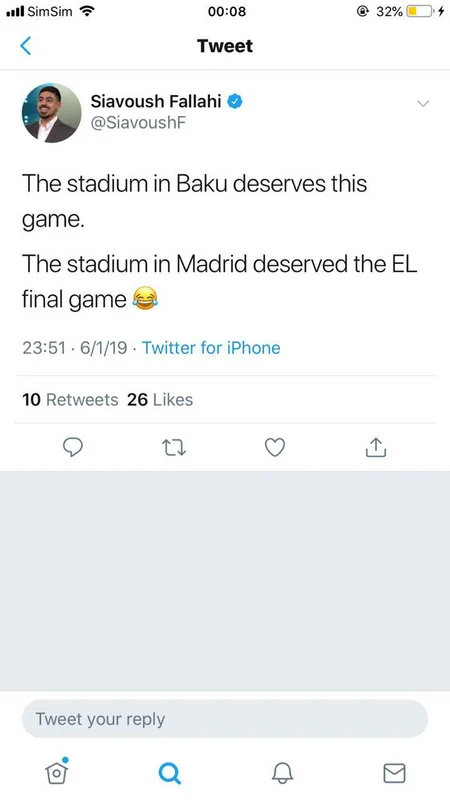450x800 pixels.
Task: Tap the reply speech bubble icon
Action: tap(73, 447)
